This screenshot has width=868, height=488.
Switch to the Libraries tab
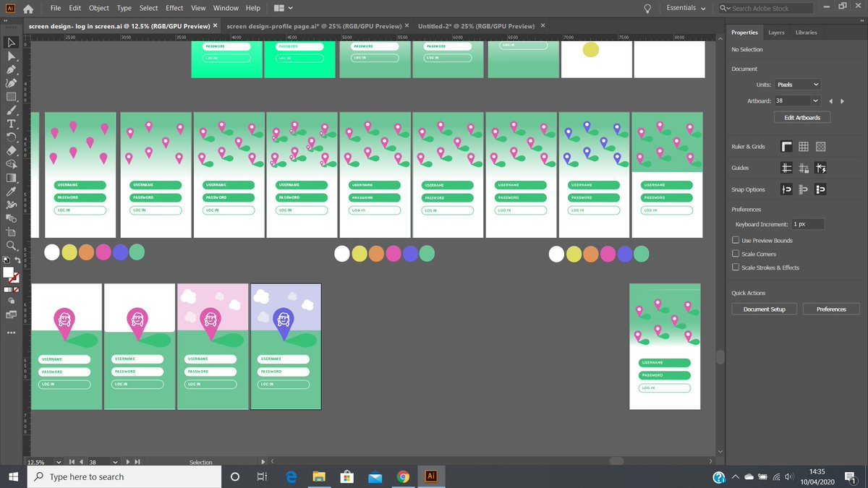[x=806, y=33]
